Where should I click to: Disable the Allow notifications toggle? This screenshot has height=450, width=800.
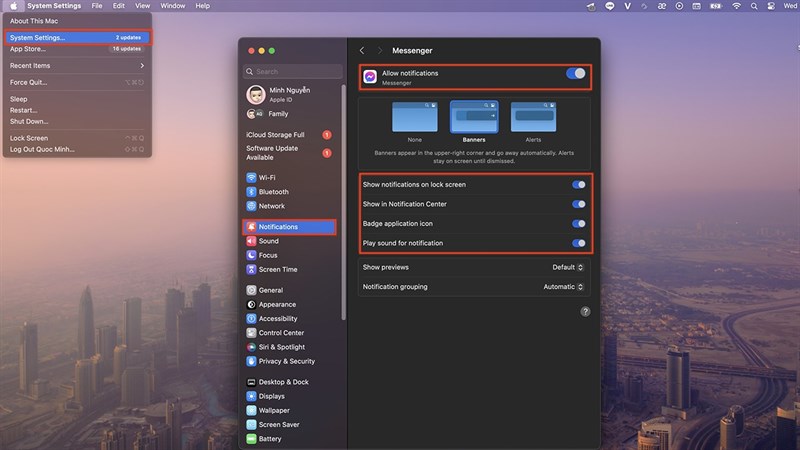[576, 73]
